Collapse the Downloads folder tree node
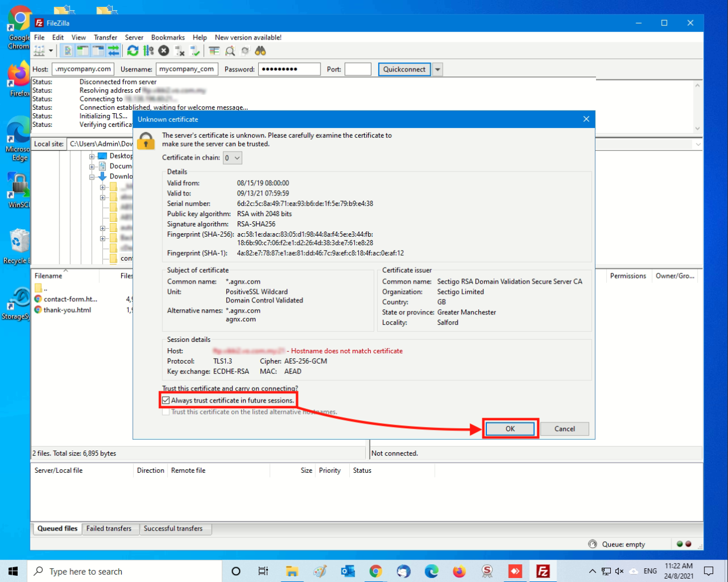The height and width of the screenshot is (582, 728). pyautogui.click(x=92, y=177)
